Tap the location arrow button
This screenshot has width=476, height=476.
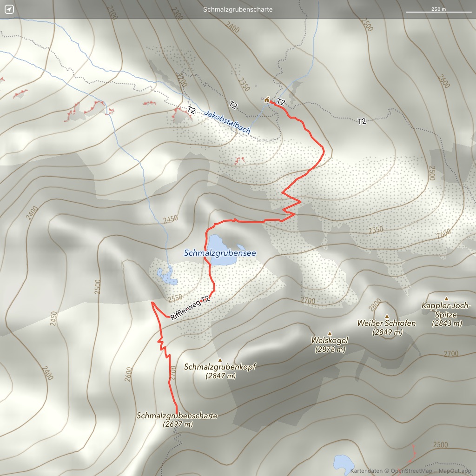click(10, 10)
